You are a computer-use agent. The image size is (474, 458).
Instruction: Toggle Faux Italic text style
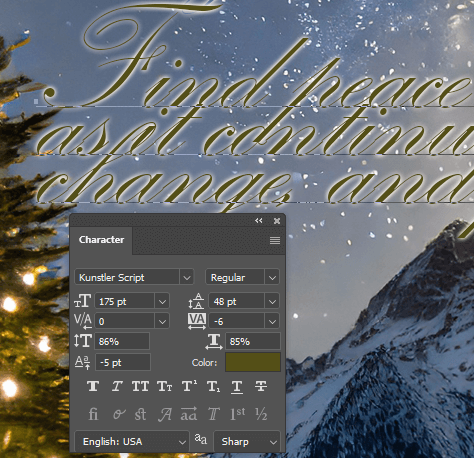[117, 386]
